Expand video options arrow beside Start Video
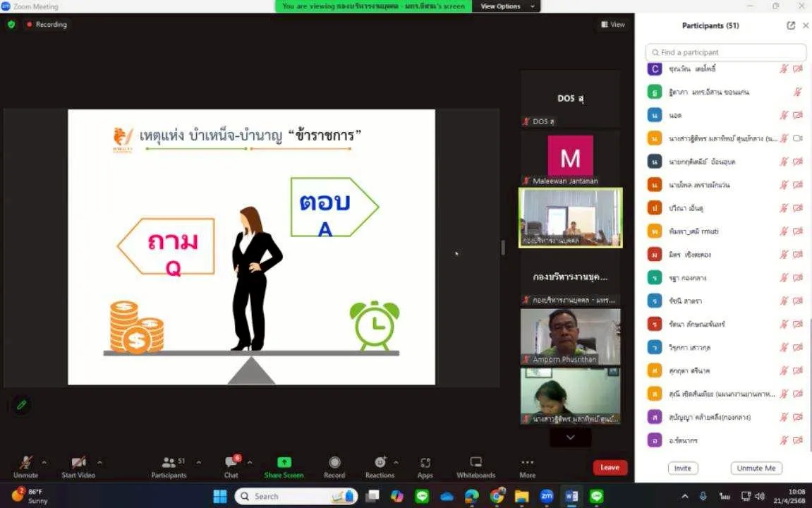 tap(99, 463)
